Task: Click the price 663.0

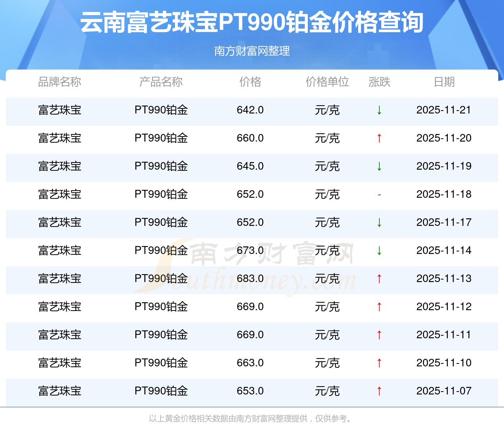Action: (250, 363)
